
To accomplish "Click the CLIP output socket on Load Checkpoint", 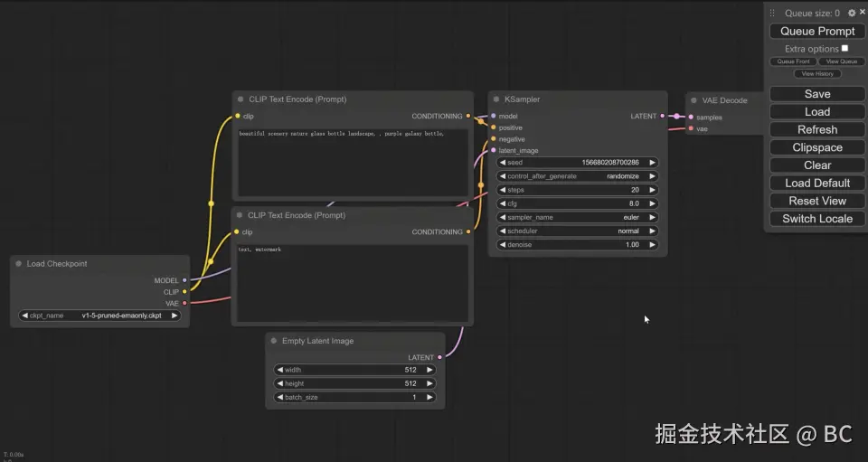I will pos(184,292).
